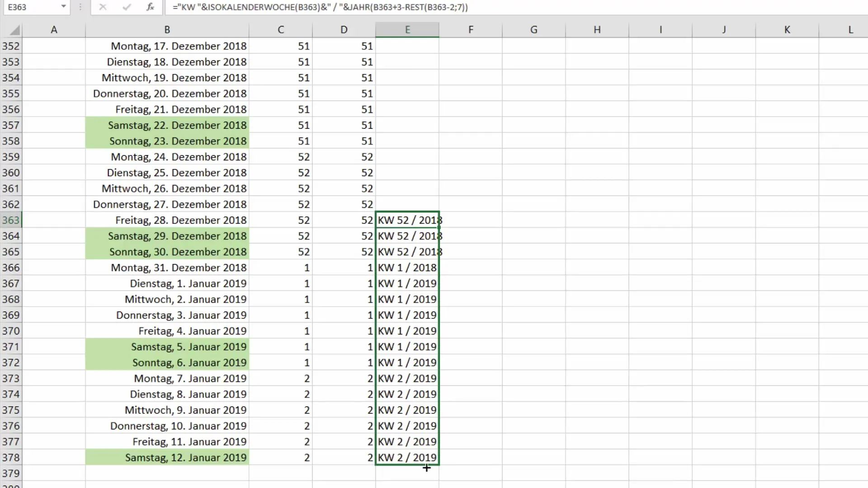Click the formula bar options dots handle
This screenshot has height=488, width=868.
[x=80, y=7]
